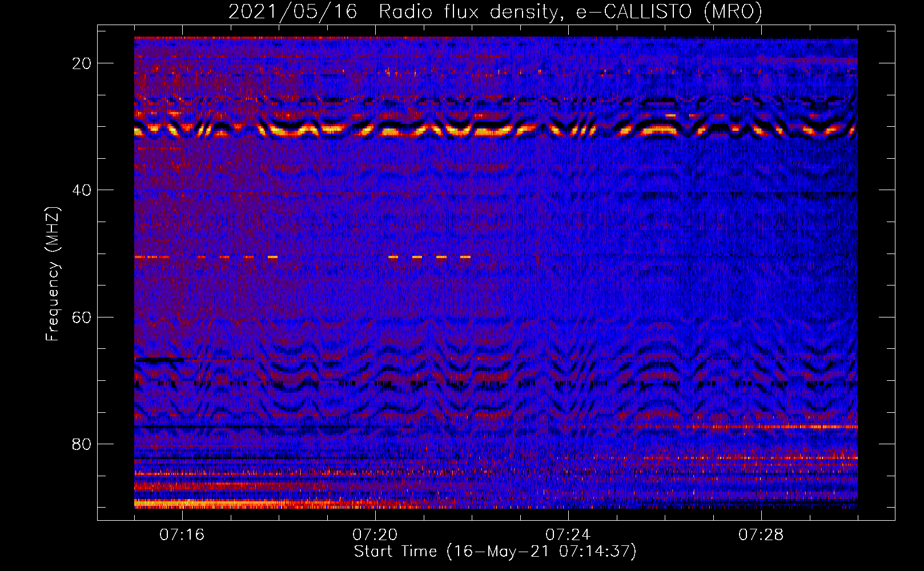Click the time tick label "07:20"
The image size is (924, 571).
(375, 535)
